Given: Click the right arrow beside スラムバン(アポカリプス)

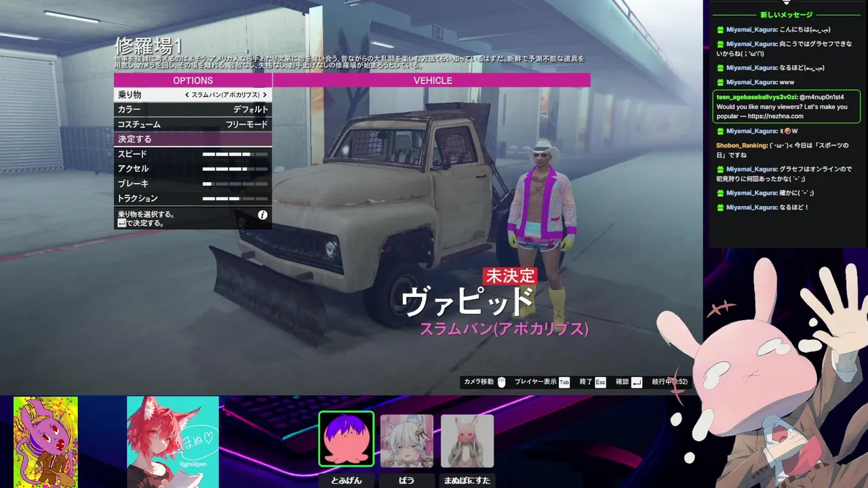Looking at the screenshot, I should click(x=264, y=95).
